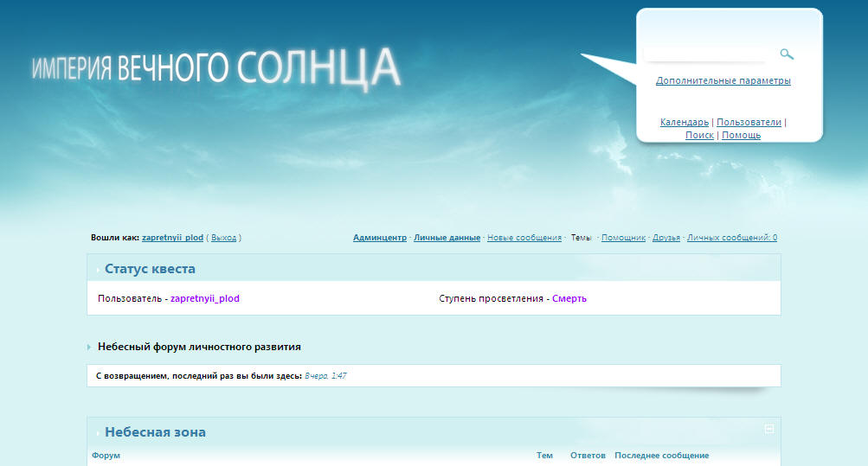Go to the Пользователи list
This screenshot has height=466, width=868.
(x=749, y=123)
